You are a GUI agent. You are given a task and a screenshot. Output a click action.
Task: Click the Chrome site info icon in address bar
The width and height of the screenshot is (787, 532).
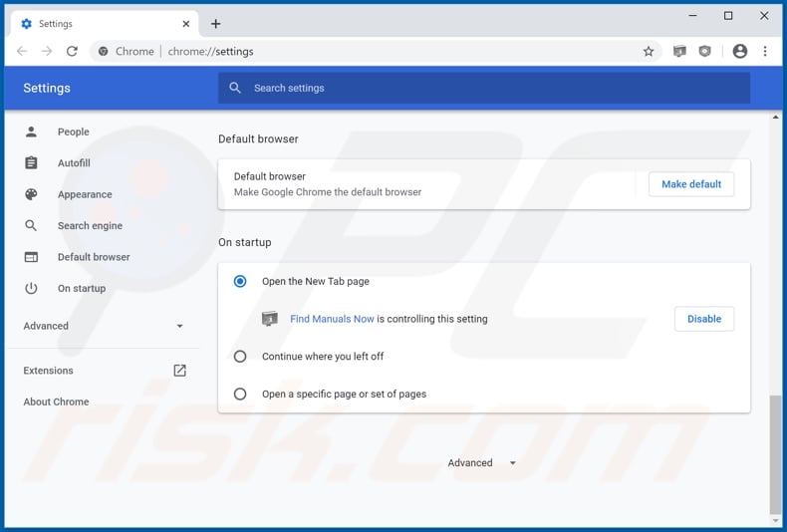click(x=103, y=51)
